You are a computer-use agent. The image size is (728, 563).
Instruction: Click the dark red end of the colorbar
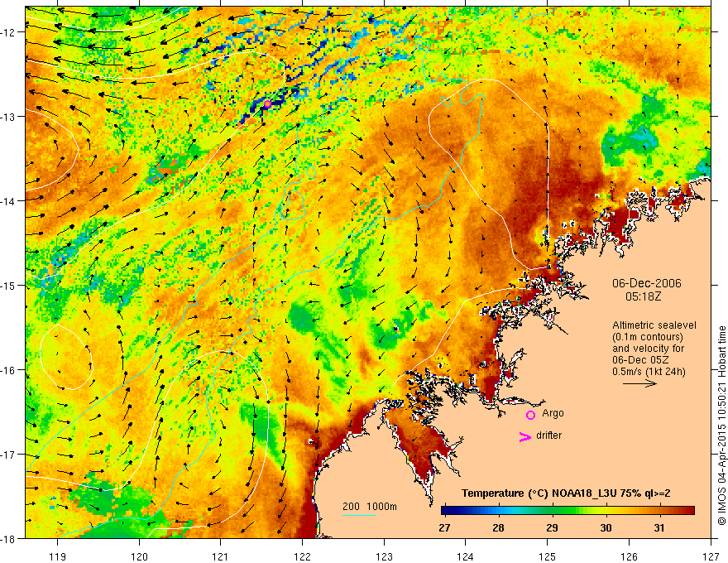(689, 511)
